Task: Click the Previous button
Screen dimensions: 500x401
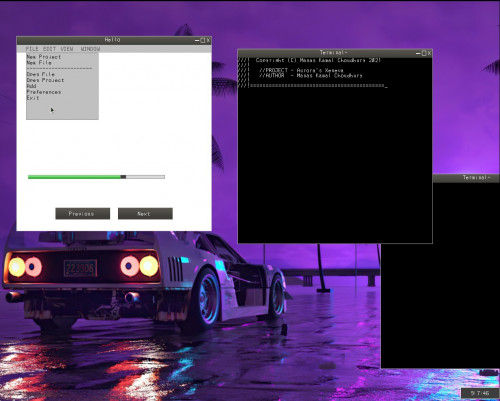Action: point(83,214)
